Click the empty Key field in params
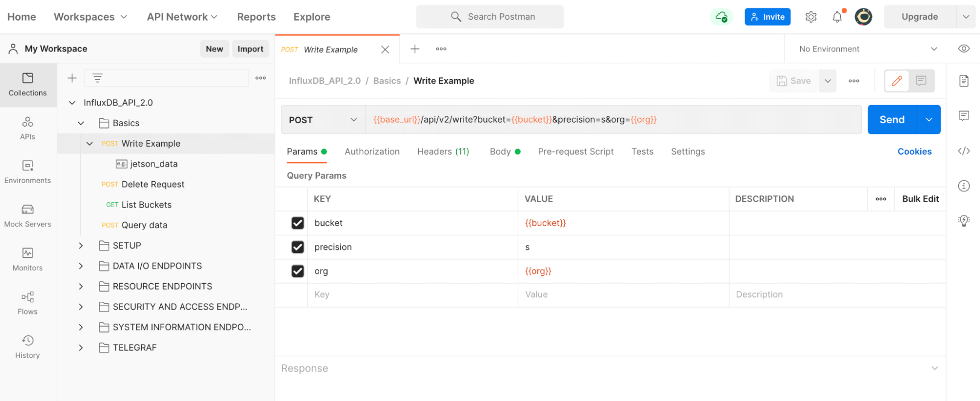 [x=413, y=294]
